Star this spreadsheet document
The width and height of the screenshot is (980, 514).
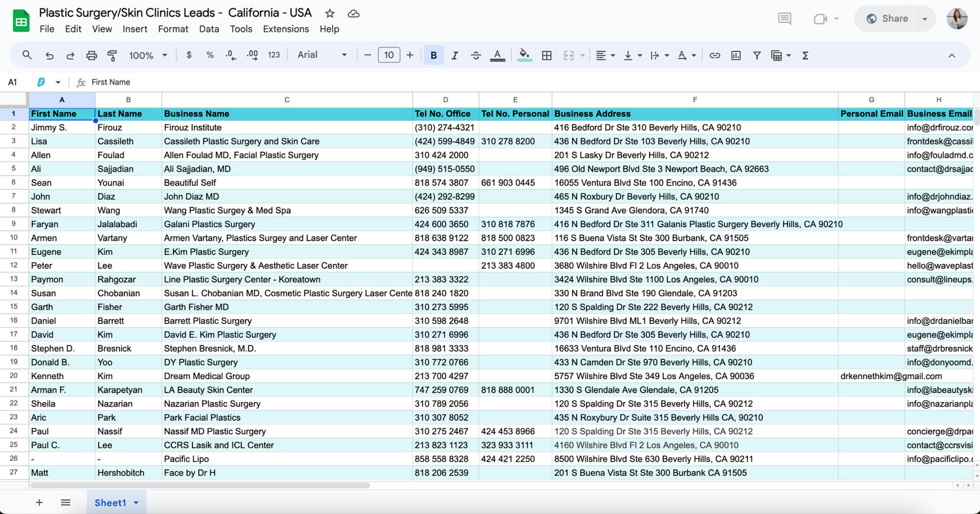330,13
